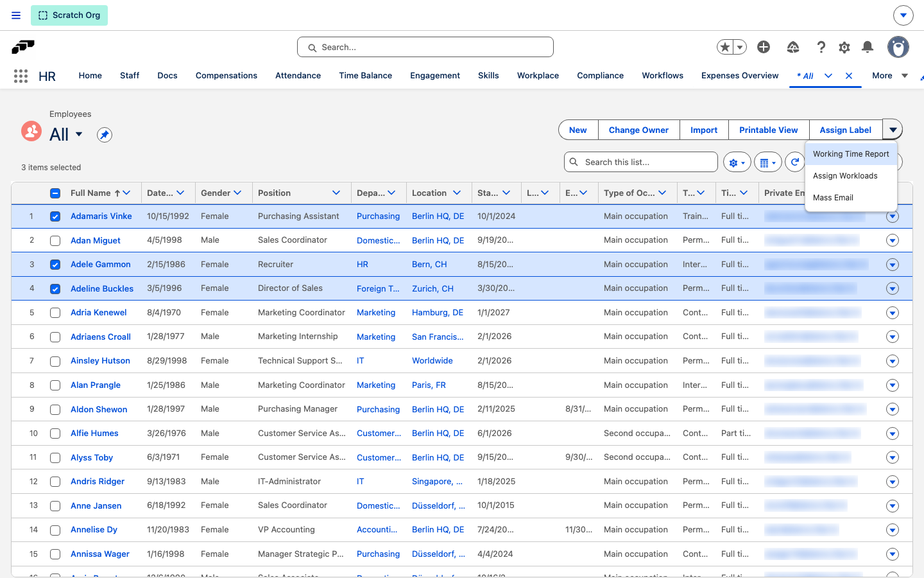Screen dimensions: 924x578
Task: Open Salesforce Help question mark icon
Action: point(821,47)
